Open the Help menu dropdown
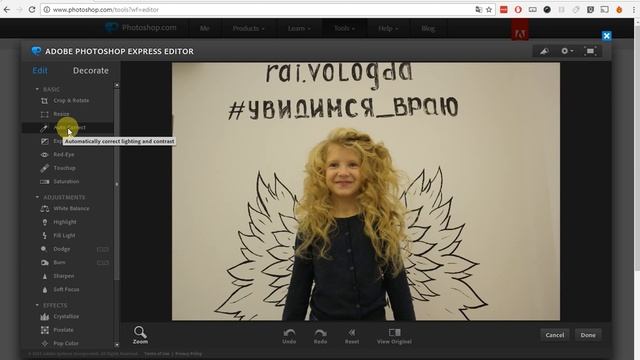640x360 pixels. click(x=388, y=28)
